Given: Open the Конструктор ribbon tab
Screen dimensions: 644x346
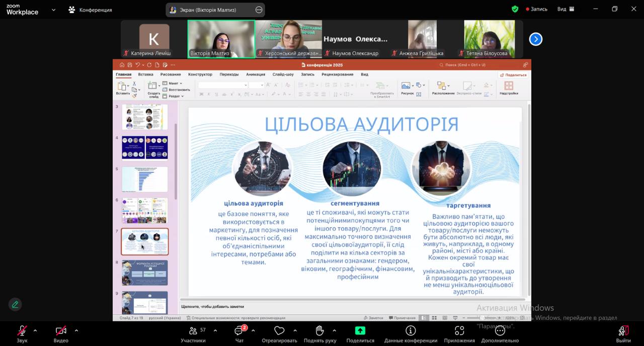Looking at the screenshot, I should point(200,74).
